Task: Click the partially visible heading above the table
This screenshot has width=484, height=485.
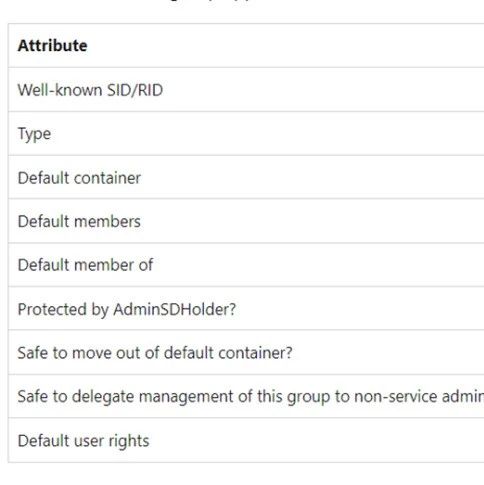Action: (x=213, y=2)
